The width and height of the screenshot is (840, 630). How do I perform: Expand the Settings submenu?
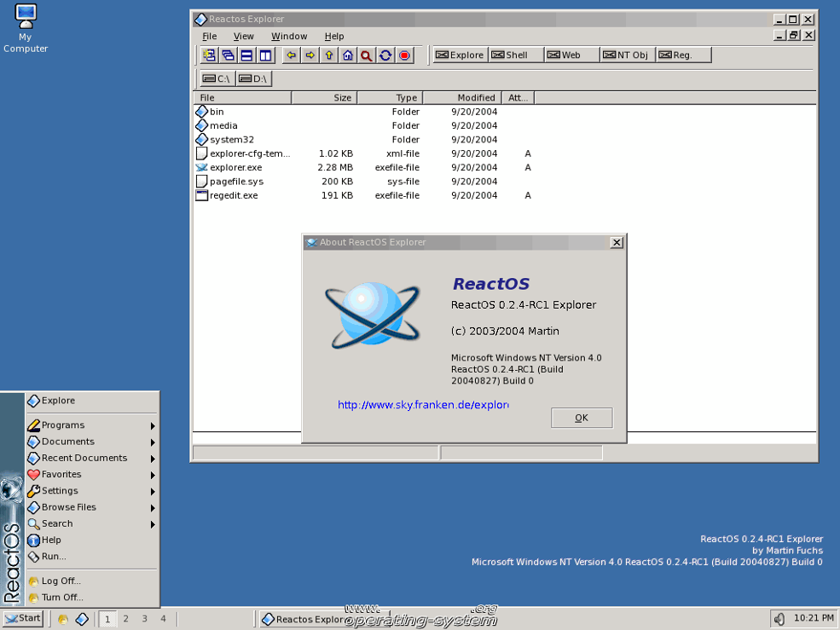coord(58,490)
